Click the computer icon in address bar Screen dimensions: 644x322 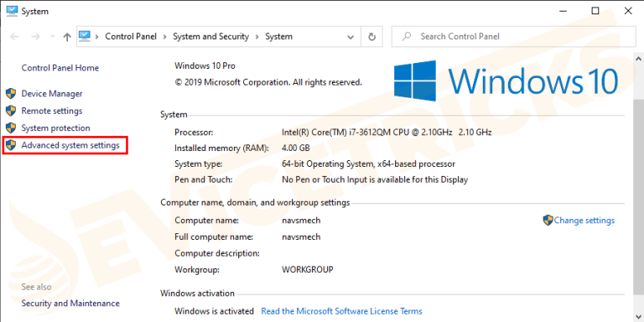[x=85, y=36]
